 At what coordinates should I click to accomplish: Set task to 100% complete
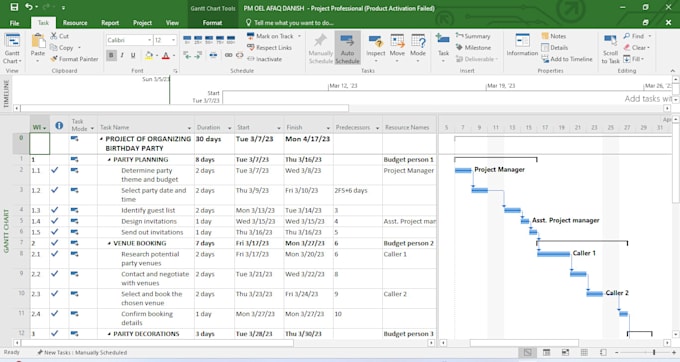(231, 39)
